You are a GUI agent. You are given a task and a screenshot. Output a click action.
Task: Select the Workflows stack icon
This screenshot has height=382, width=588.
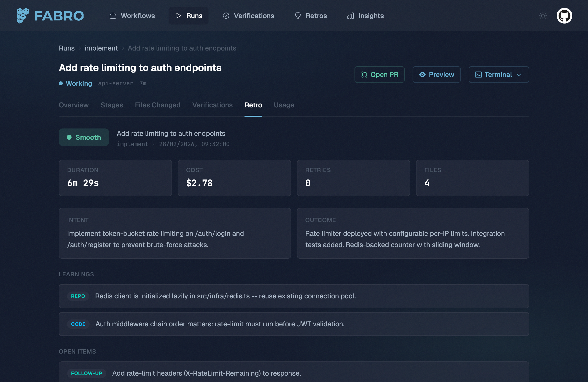pyautogui.click(x=112, y=15)
